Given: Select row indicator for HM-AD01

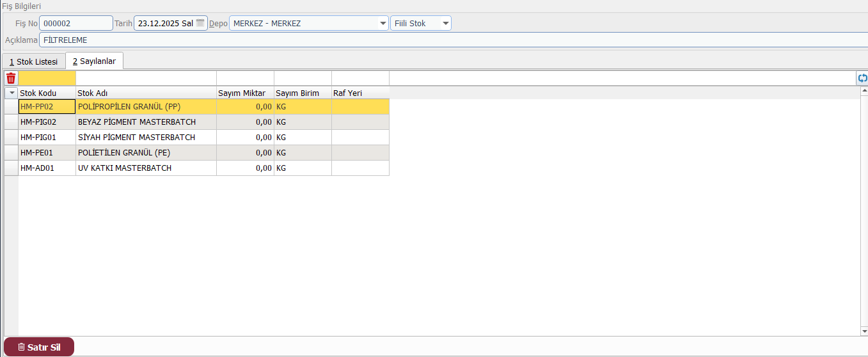Looking at the screenshot, I should pyautogui.click(x=11, y=168).
